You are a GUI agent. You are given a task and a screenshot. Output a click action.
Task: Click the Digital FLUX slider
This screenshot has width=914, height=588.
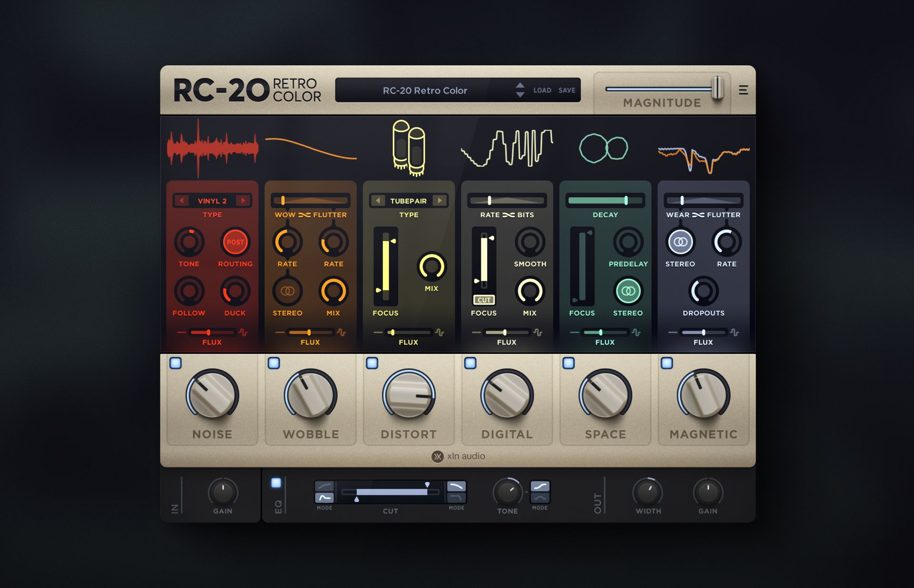click(507, 332)
